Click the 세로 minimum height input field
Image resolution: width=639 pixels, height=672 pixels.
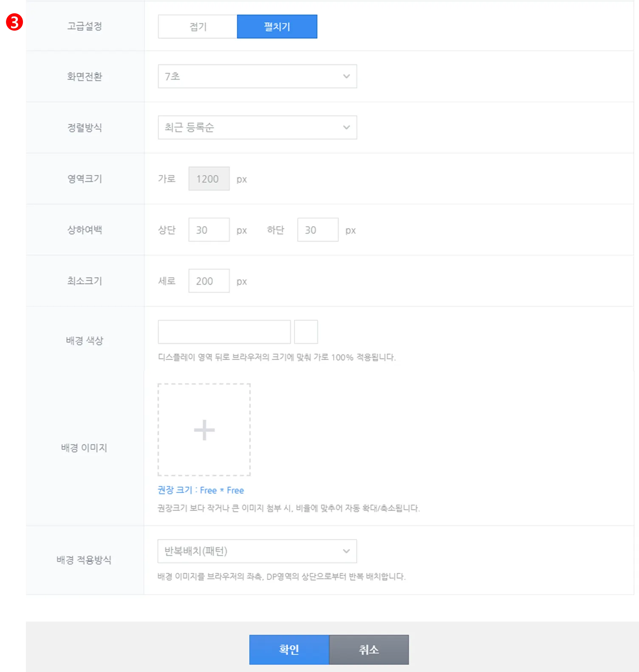point(209,281)
